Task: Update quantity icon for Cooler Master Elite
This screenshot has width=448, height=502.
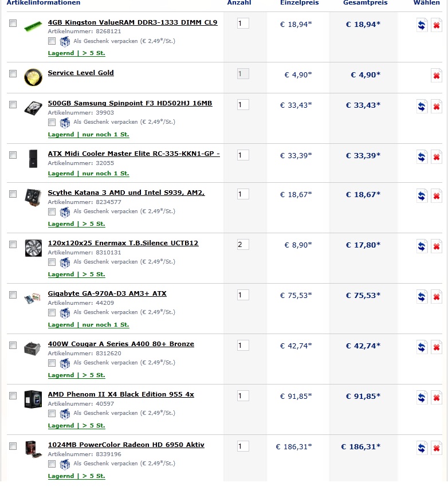Action: pyautogui.click(x=422, y=157)
